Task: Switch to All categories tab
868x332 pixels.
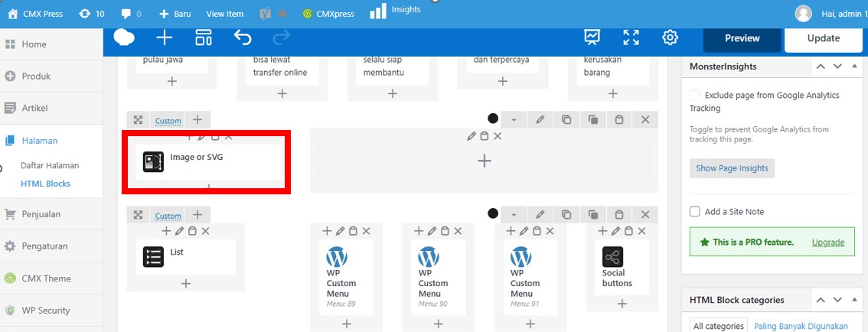Action: coord(718,326)
